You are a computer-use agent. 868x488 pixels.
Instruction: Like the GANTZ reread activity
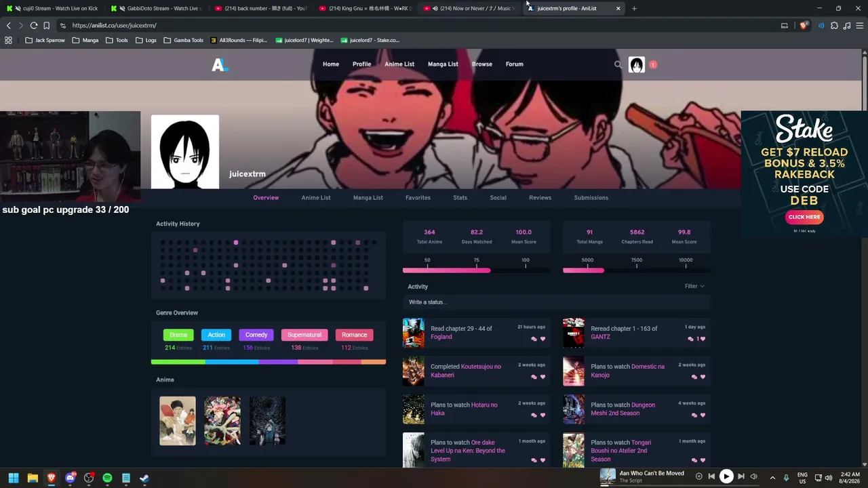coord(701,339)
